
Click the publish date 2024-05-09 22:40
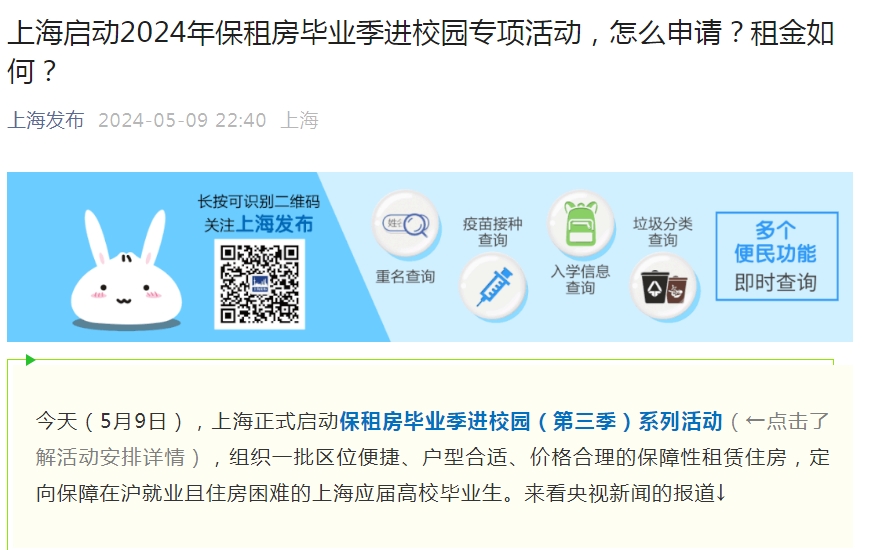(x=182, y=120)
